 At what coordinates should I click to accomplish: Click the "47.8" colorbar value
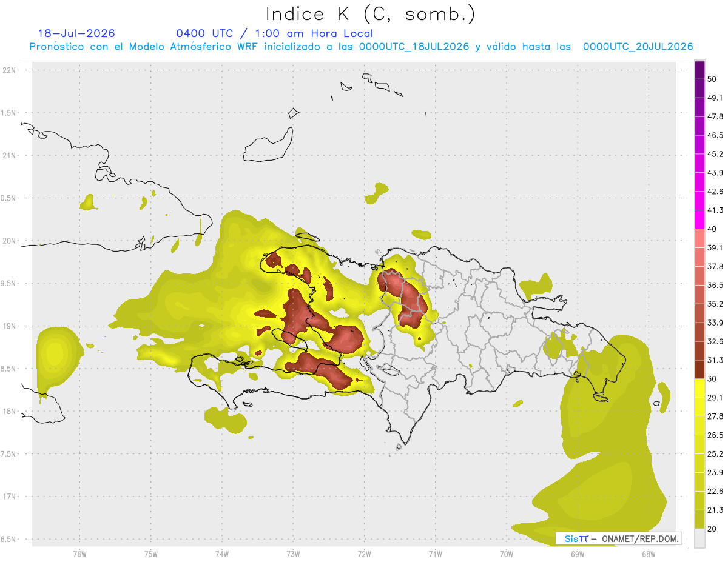click(x=715, y=116)
